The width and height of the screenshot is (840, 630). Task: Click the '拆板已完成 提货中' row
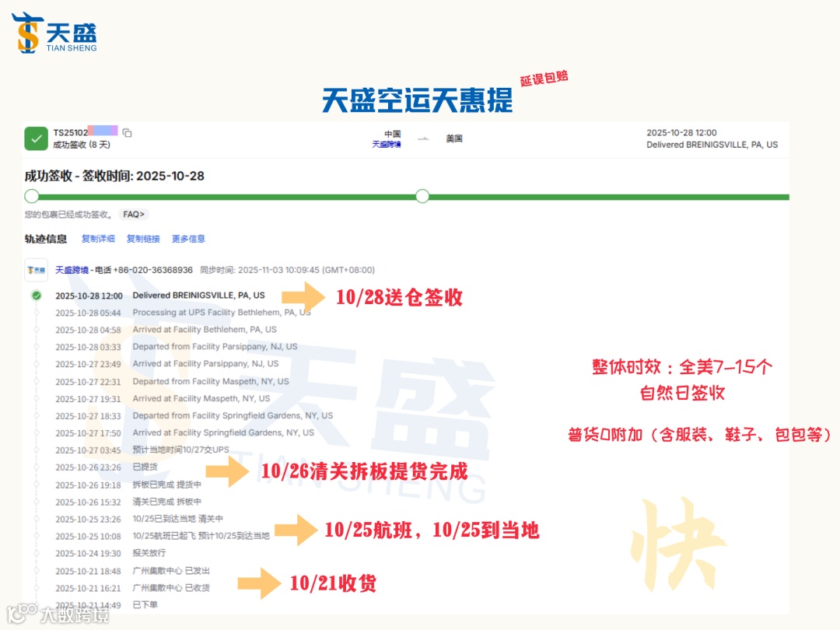[x=128, y=485]
